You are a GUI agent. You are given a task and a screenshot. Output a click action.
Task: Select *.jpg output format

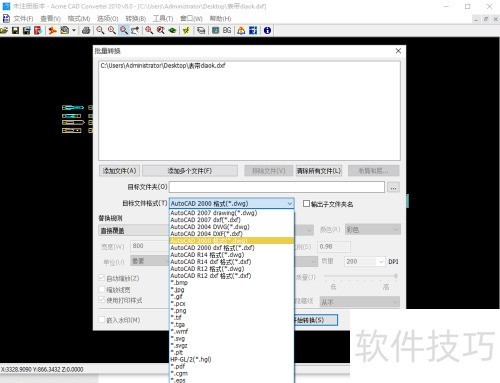232,290
